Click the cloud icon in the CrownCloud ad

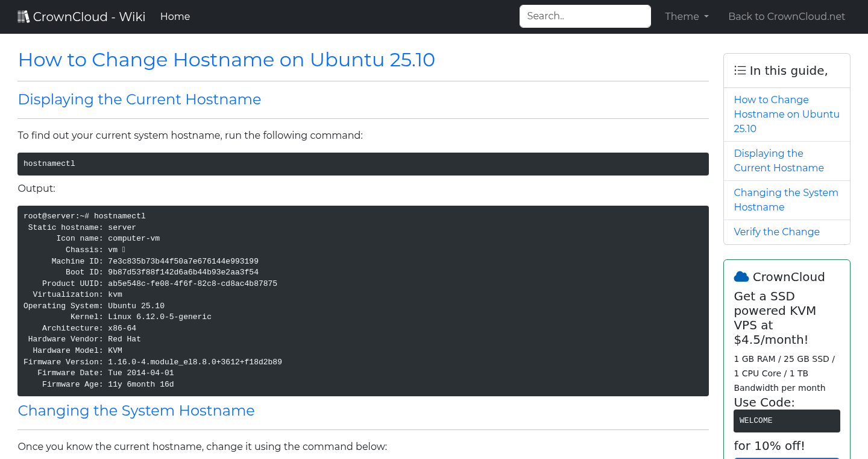741,276
